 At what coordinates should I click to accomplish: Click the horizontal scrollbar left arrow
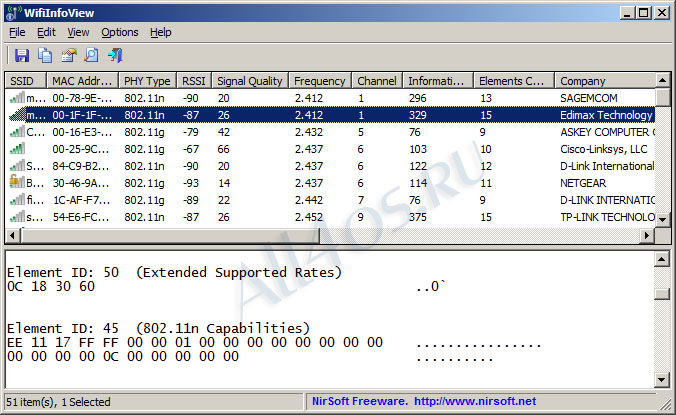13,236
